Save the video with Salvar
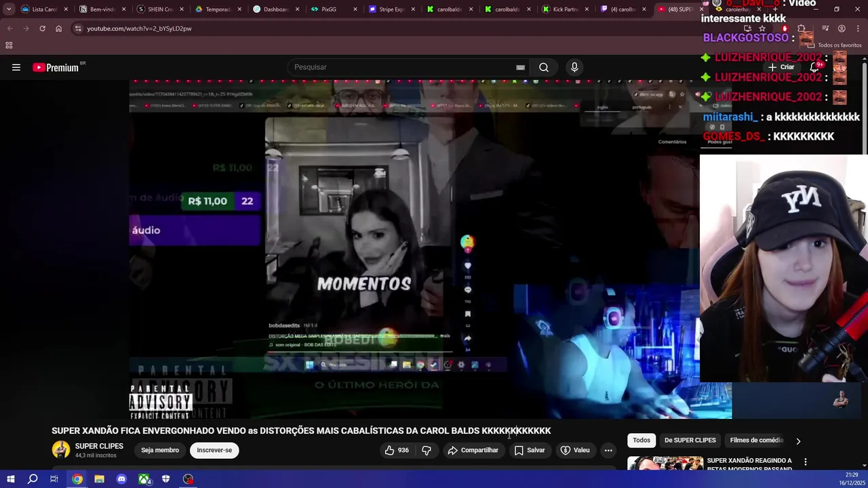This screenshot has height=488, width=868. pos(529,450)
